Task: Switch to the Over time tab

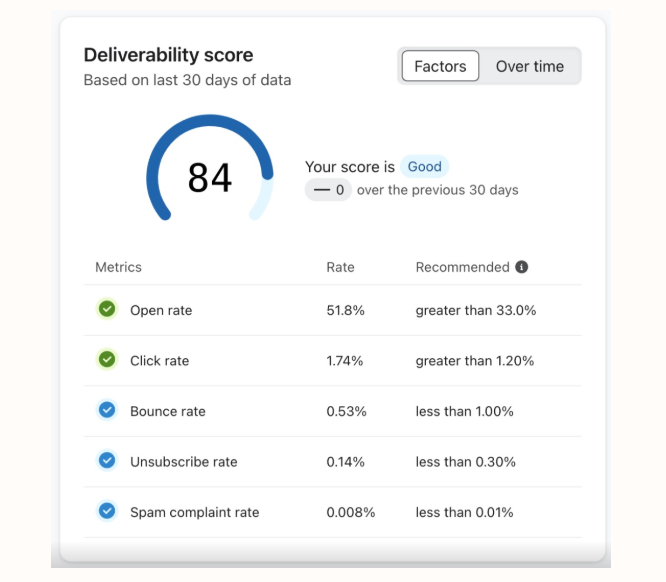Action: pos(530,66)
